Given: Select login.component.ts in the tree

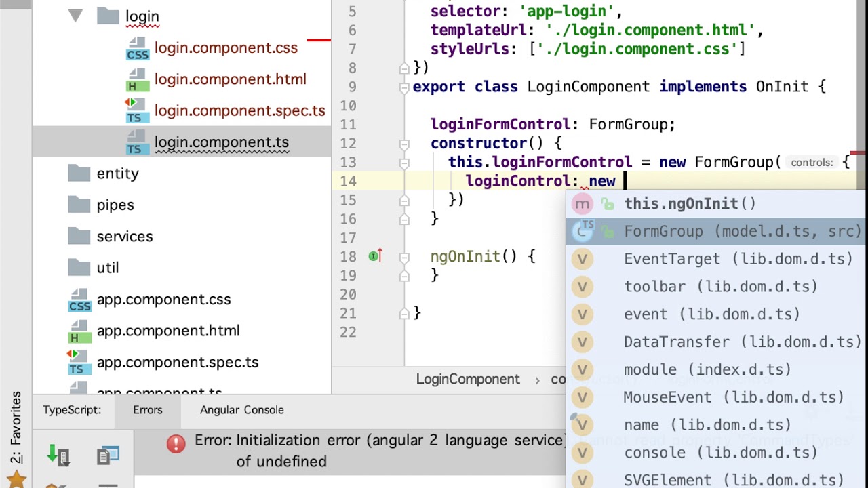Looking at the screenshot, I should (x=222, y=142).
